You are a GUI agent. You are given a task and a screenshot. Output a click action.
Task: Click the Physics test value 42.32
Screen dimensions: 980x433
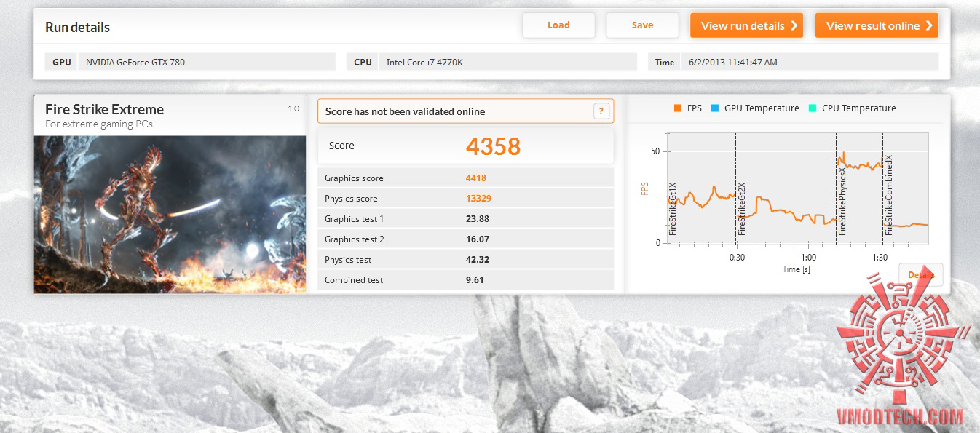(477, 260)
